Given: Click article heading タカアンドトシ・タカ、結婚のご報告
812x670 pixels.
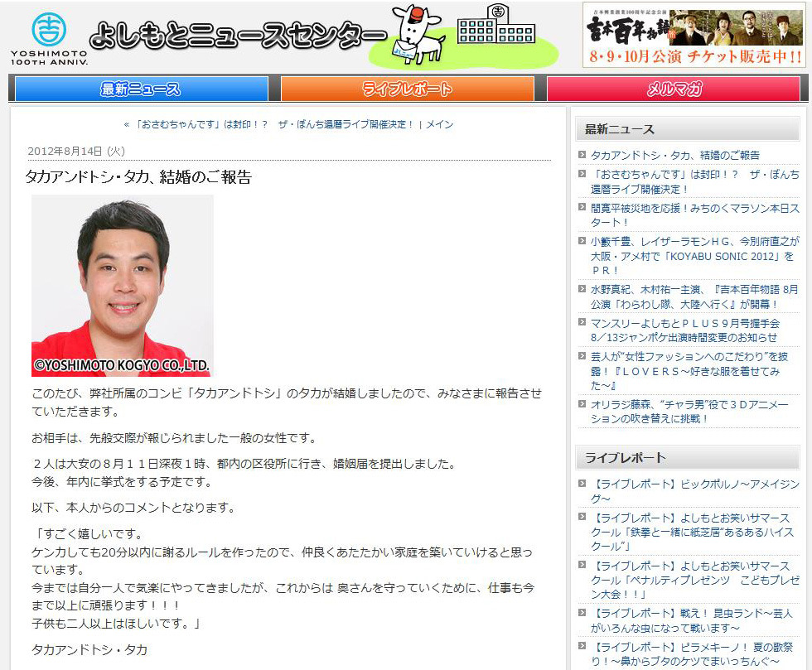Looking at the screenshot, I should [x=138, y=177].
